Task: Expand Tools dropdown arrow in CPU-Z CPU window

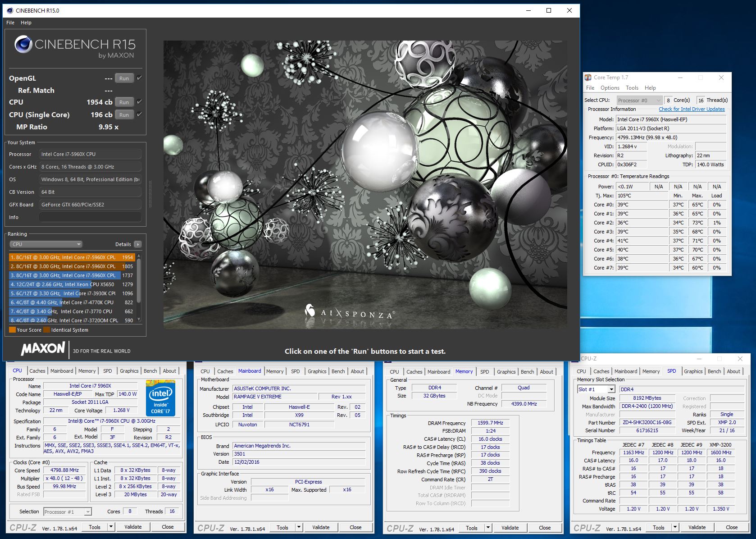Action: click(x=111, y=526)
